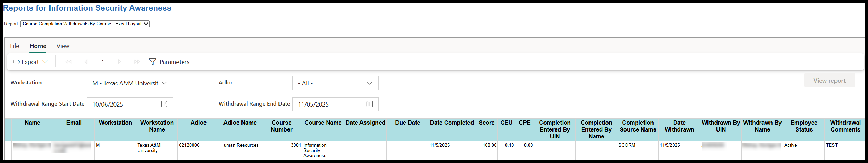Switch to the View tab

click(x=63, y=46)
